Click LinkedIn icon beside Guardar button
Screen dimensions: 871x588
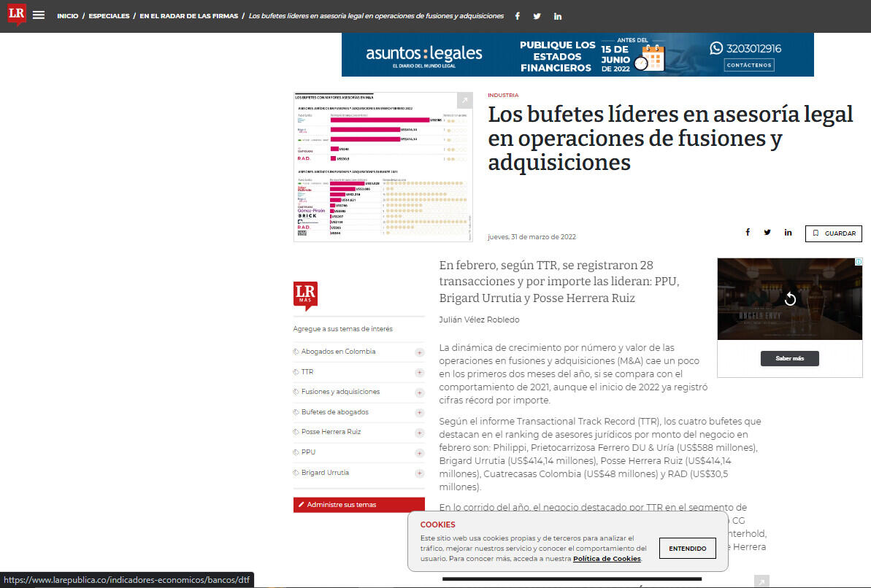pos(788,233)
